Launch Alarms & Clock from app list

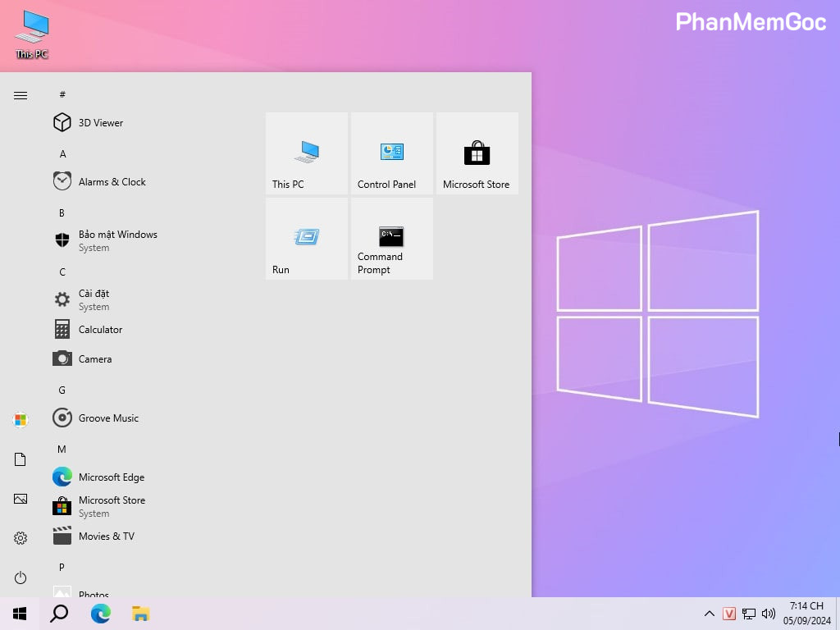112,182
